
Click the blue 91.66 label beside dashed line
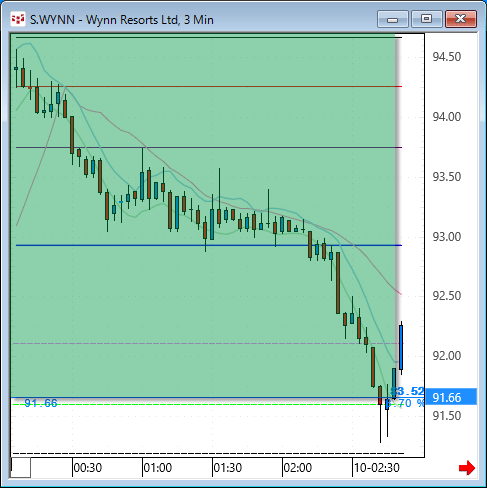41,403
